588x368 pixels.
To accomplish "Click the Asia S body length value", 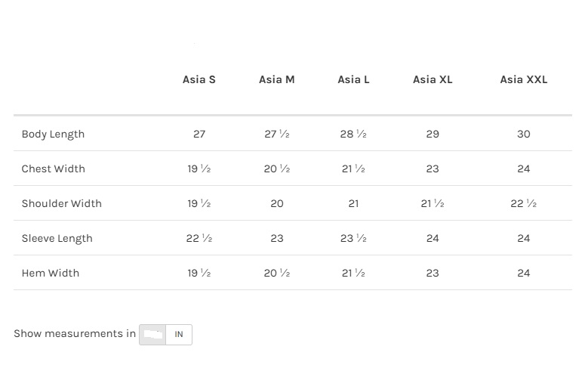I will click(199, 134).
